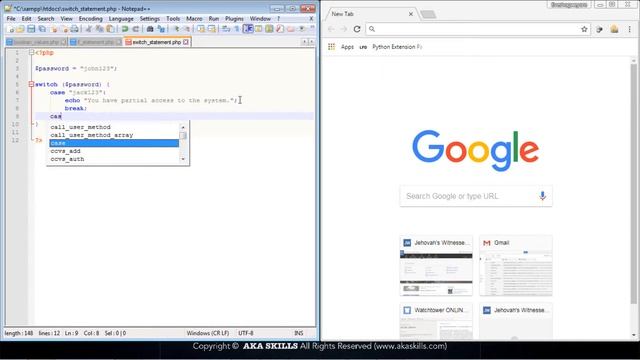
Task: Click the microphone voice search icon
Action: pos(542,196)
